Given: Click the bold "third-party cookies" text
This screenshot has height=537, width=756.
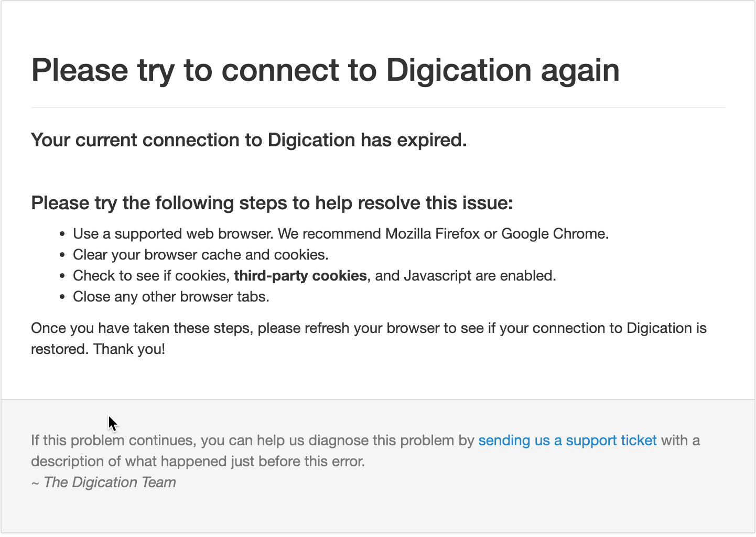Looking at the screenshot, I should click(300, 276).
